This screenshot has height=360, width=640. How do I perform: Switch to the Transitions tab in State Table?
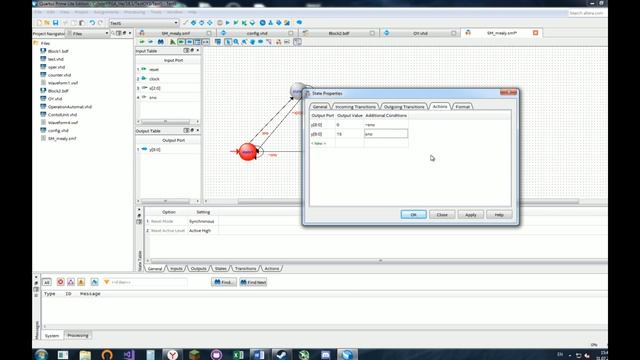click(245, 269)
